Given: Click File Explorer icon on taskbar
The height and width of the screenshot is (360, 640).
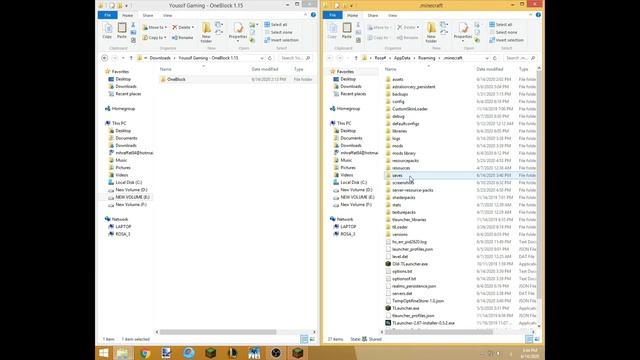Looking at the screenshot, I should tap(122, 353).
